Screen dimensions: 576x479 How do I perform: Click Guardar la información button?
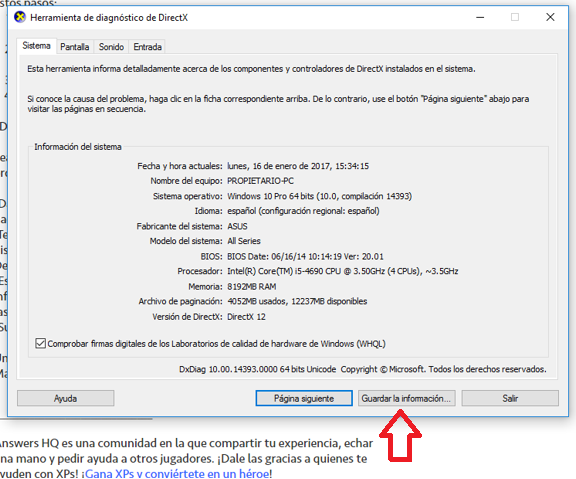[407, 398]
